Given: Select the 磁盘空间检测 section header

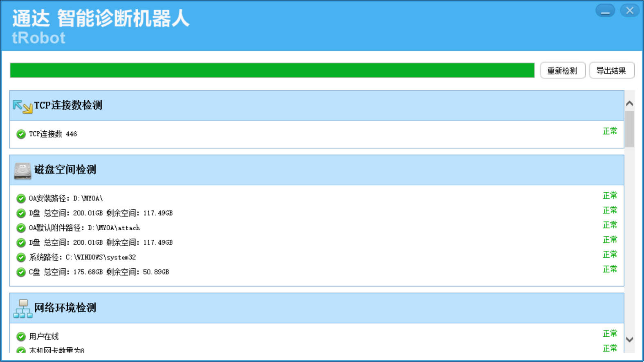Looking at the screenshot, I should click(x=65, y=170).
